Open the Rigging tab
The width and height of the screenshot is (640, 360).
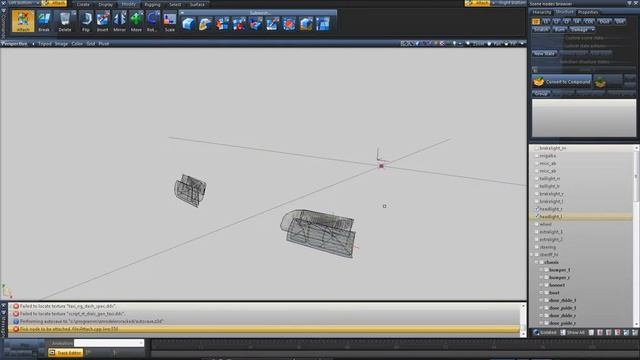[x=152, y=4]
